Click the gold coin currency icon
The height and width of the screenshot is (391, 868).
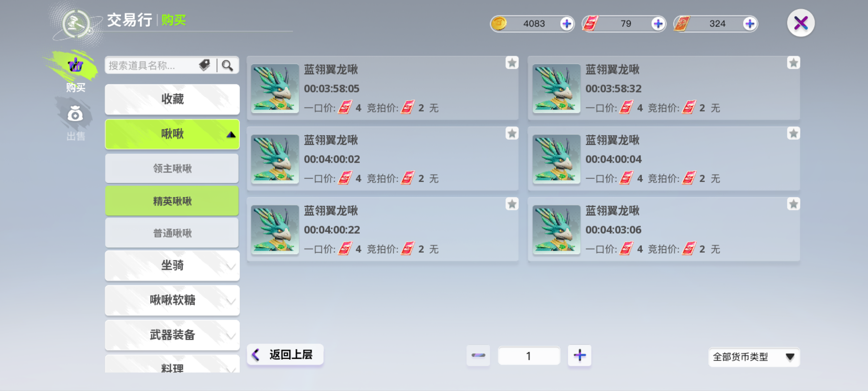(499, 24)
